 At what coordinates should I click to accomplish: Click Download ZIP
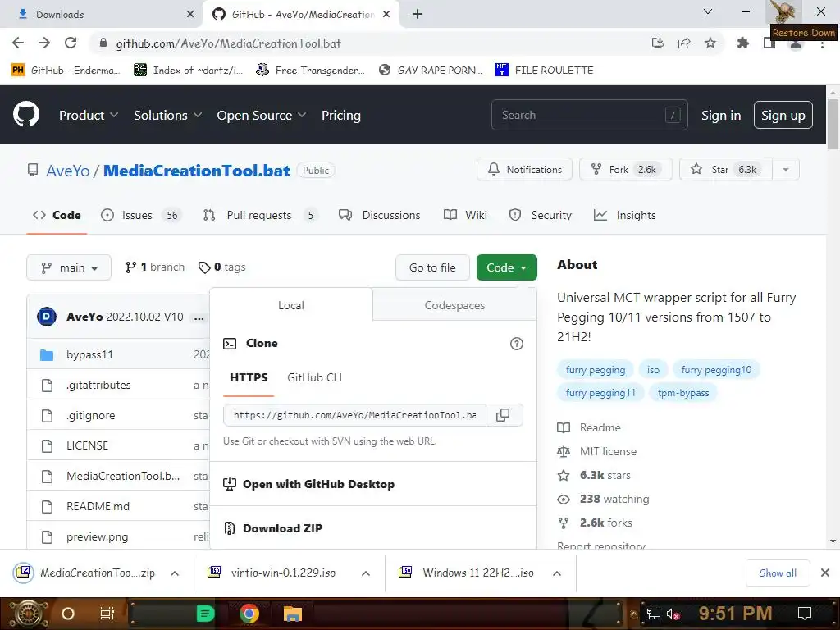(x=282, y=528)
